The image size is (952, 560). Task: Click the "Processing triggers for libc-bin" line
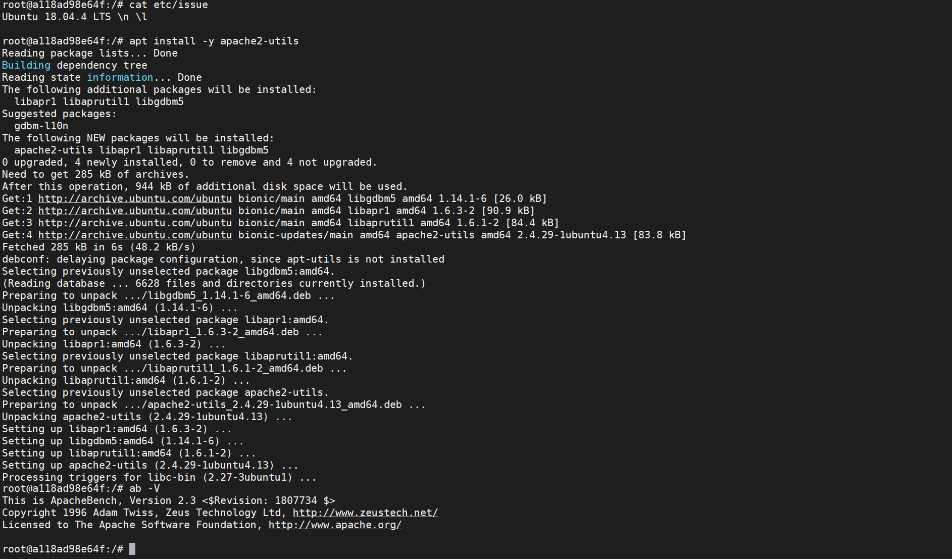click(159, 477)
